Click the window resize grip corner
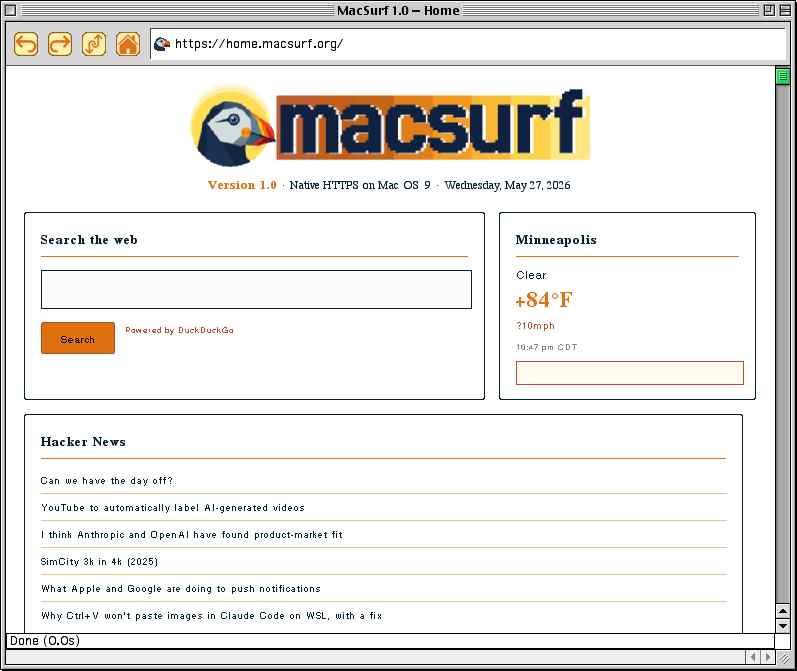 784,658
